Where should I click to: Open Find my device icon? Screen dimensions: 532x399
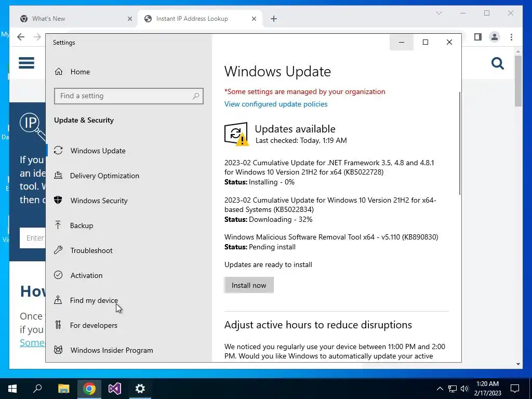58,300
